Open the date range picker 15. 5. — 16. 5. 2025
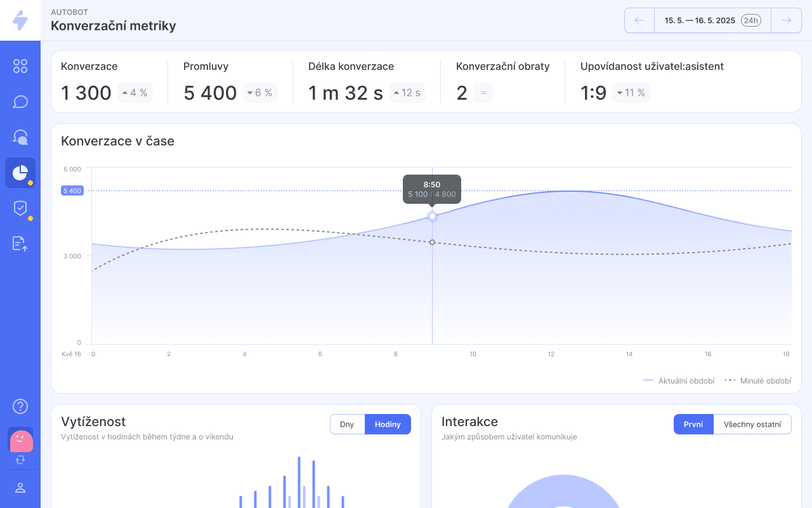The image size is (812, 508). point(700,20)
